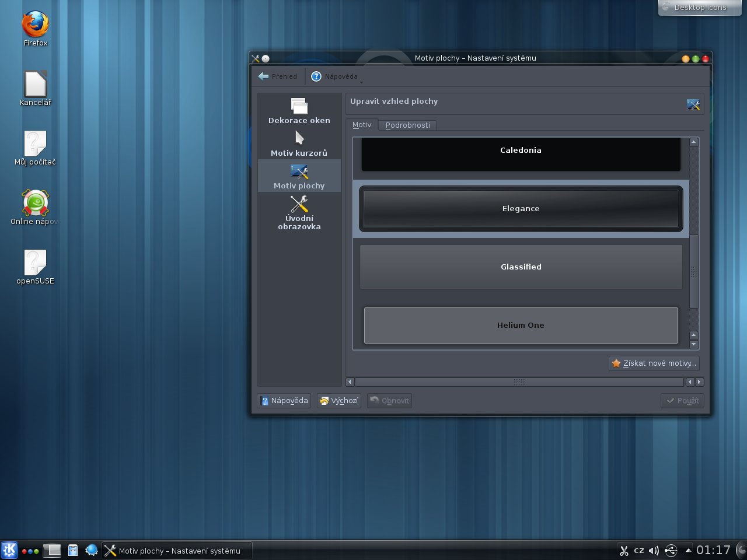
Task: Go back using the Přehled button
Action: 278,76
